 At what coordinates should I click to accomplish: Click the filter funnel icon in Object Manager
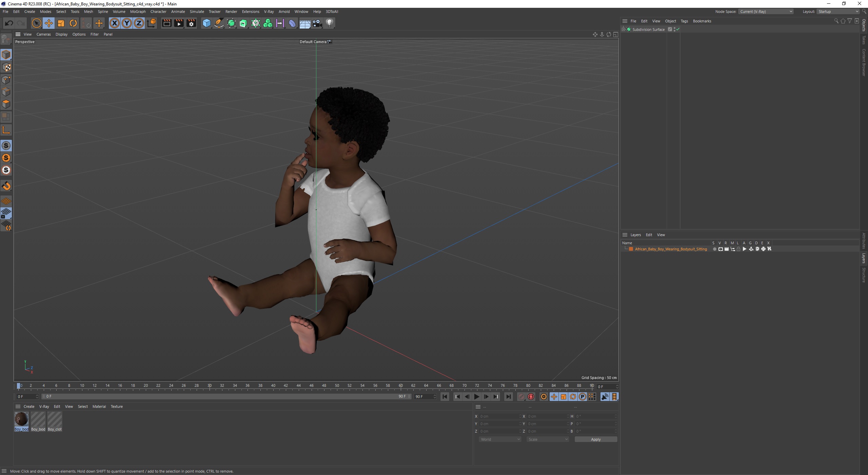click(x=850, y=21)
